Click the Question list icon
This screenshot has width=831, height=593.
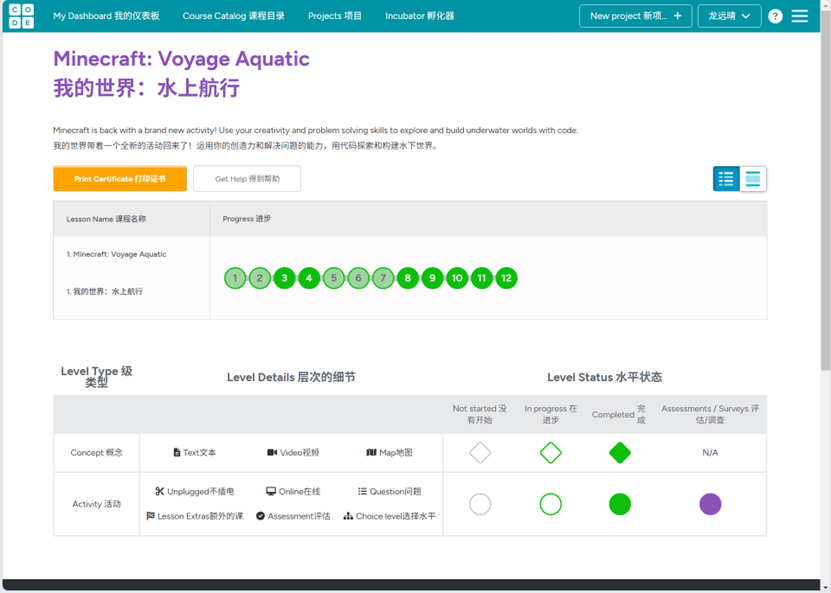click(x=363, y=491)
